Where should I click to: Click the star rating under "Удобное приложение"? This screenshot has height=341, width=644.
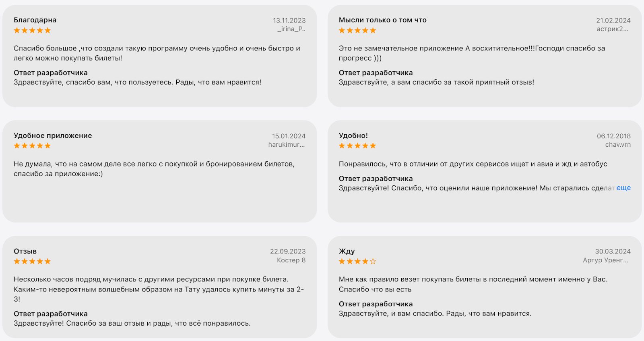point(32,146)
